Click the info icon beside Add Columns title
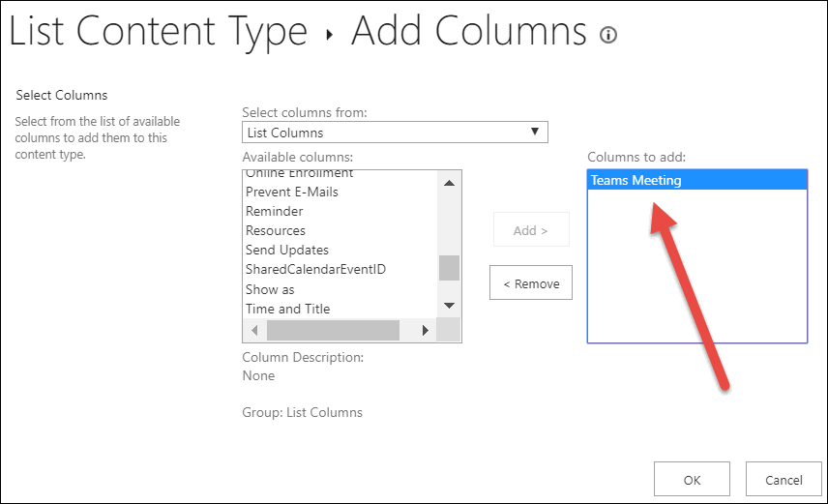 click(x=608, y=35)
